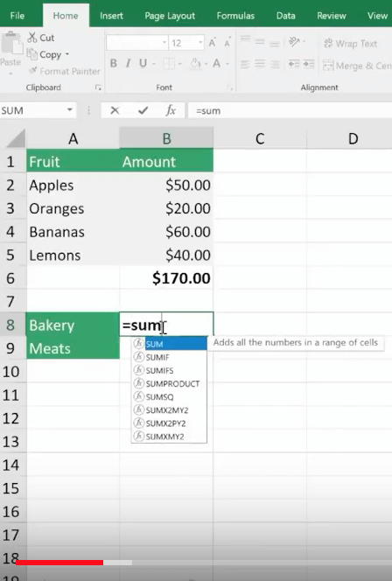This screenshot has width=392, height=581.
Task: Click the Merge & Center icon
Action: tap(328, 66)
